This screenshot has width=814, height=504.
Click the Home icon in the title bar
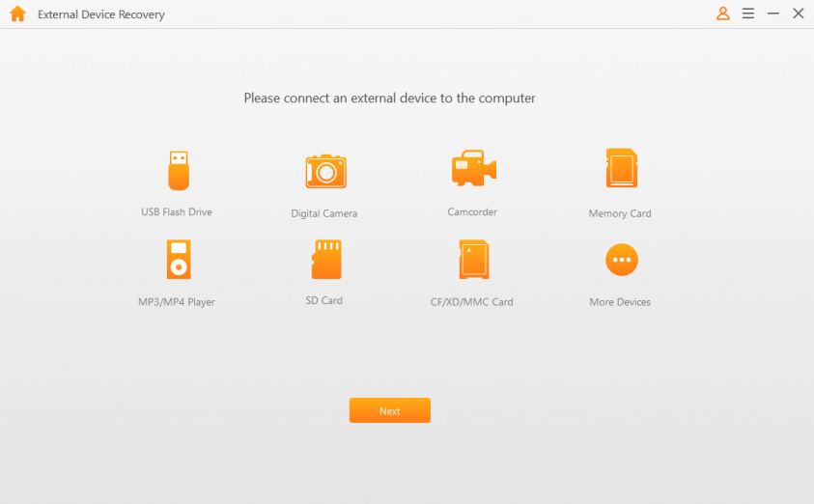(16, 14)
